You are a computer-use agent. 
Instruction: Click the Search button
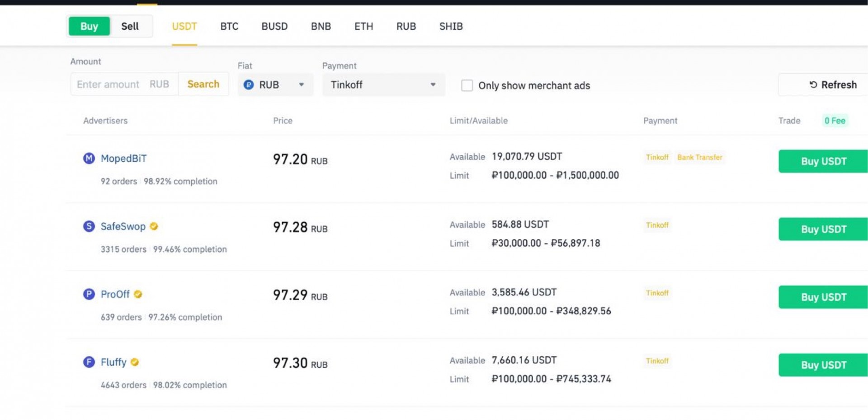(203, 84)
